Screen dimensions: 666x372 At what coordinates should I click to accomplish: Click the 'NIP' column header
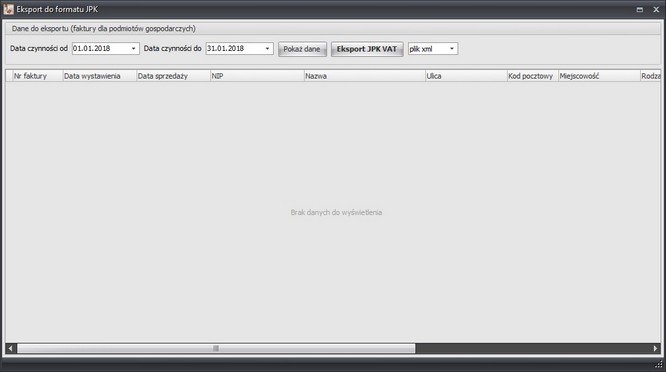257,76
